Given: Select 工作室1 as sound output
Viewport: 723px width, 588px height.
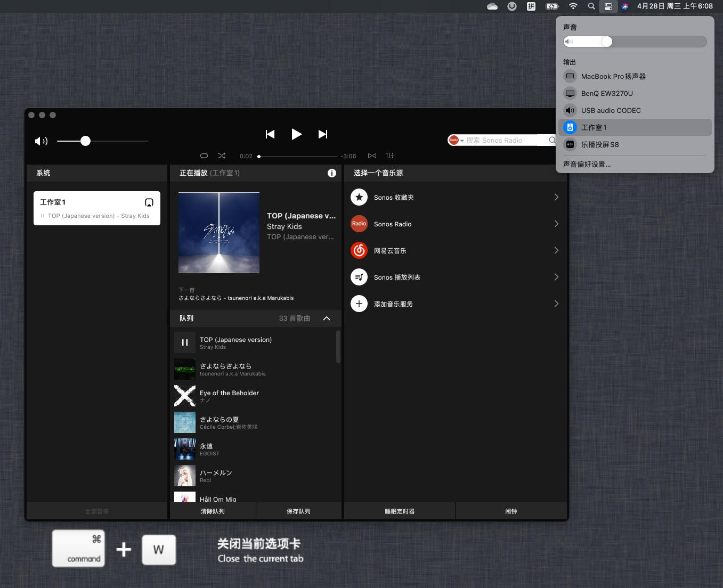Looking at the screenshot, I should click(x=635, y=127).
